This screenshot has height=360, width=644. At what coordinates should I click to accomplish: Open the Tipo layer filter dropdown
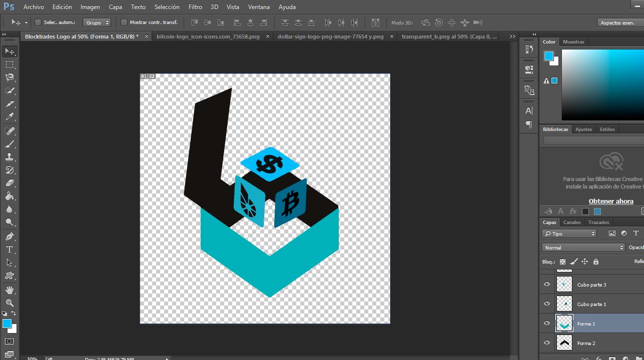[x=569, y=233]
